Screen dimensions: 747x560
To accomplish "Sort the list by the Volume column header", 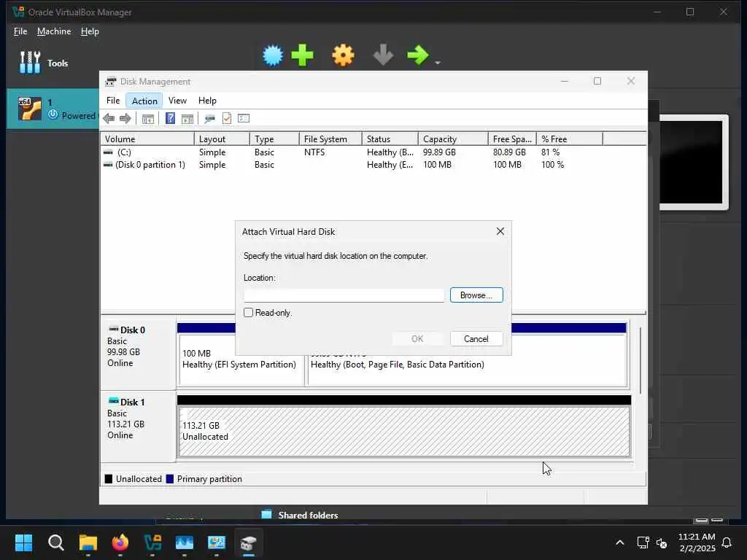I will tap(147, 139).
